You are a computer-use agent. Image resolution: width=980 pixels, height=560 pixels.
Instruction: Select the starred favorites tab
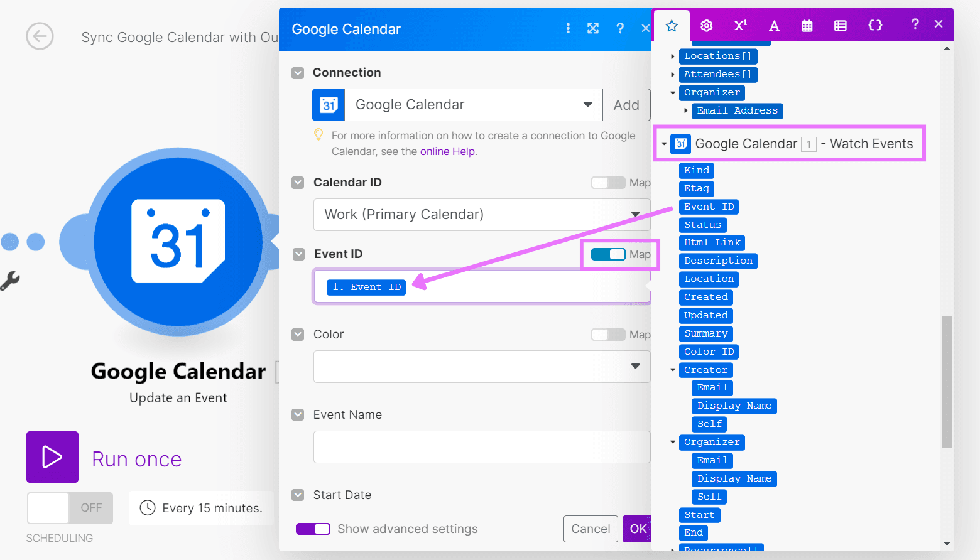pos(672,26)
